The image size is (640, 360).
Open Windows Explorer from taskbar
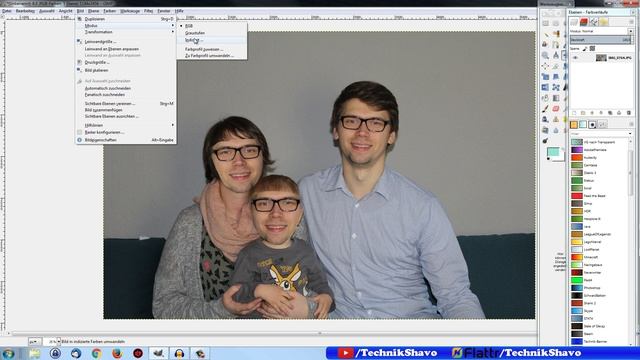click(x=34, y=353)
